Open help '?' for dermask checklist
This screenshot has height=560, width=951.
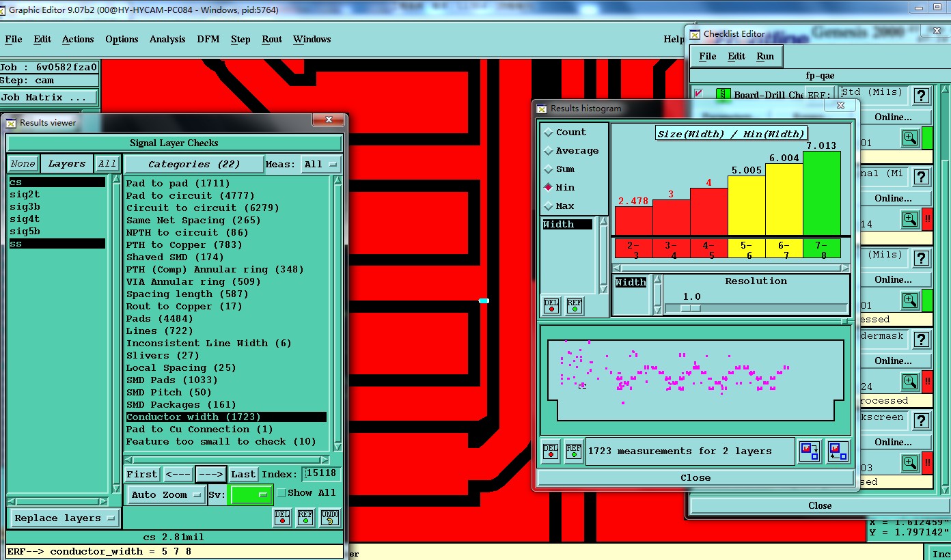922,339
